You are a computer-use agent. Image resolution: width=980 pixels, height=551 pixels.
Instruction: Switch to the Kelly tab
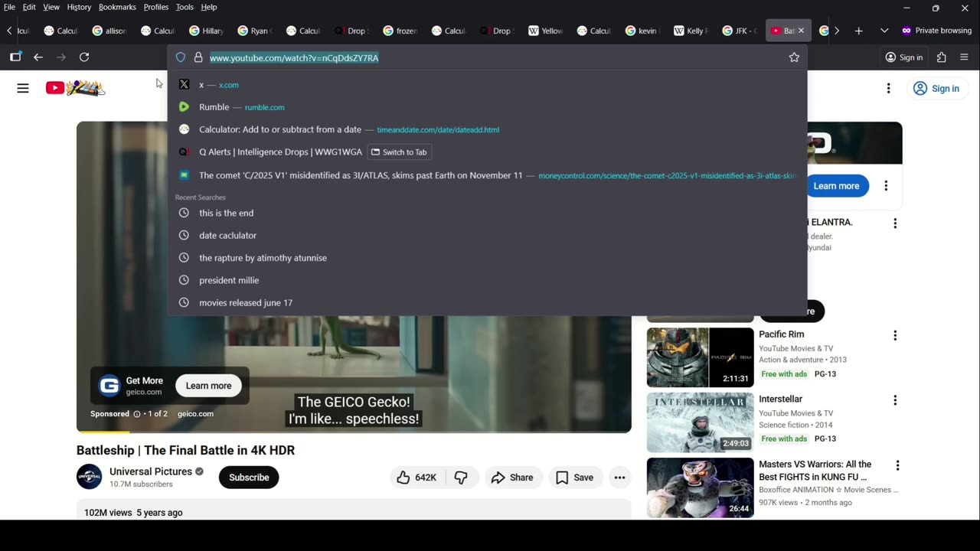click(x=691, y=31)
